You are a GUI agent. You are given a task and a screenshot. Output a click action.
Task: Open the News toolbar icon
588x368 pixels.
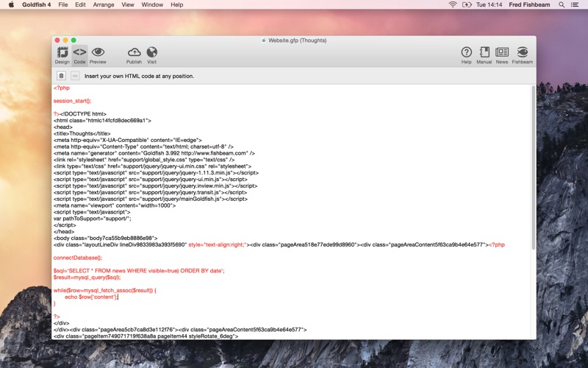[x=502, y=53]
